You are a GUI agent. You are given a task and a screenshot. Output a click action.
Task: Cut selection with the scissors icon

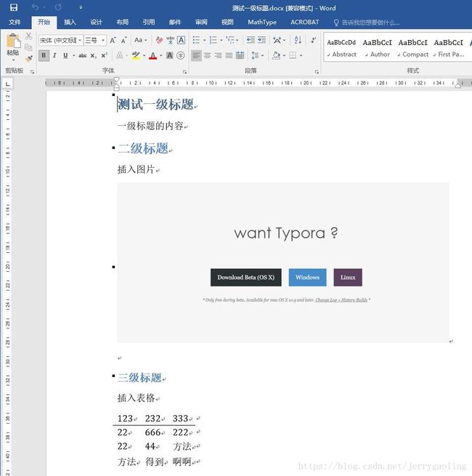pyautogui.click(x=28, y=36)
